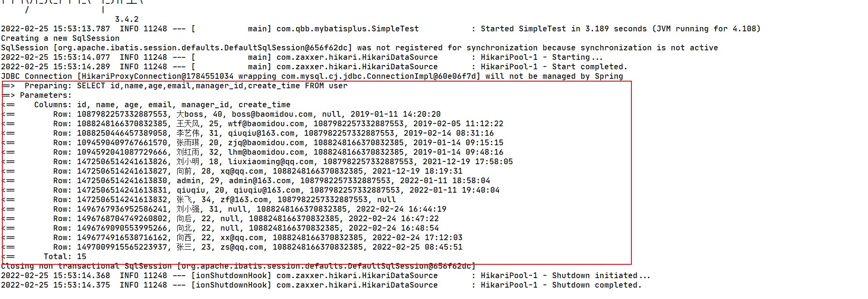Click the "Started SimpleTest in 3.189 seconds" message

(563, 29)
